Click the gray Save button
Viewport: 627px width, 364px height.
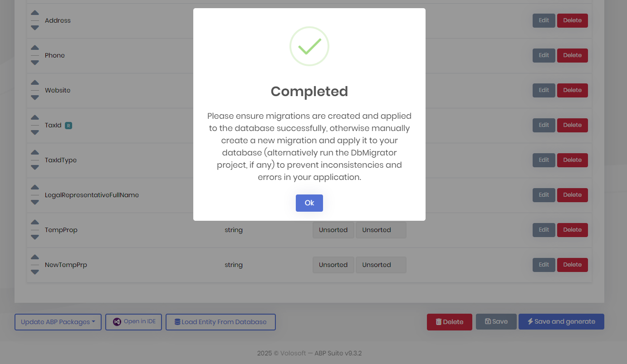496,322
